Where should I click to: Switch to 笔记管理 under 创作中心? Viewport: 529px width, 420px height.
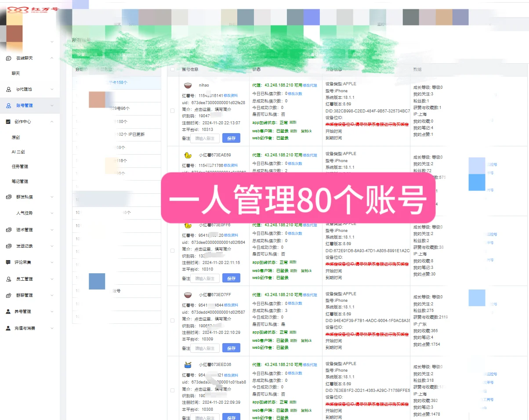pyautogui.click(x=19, y=181)
